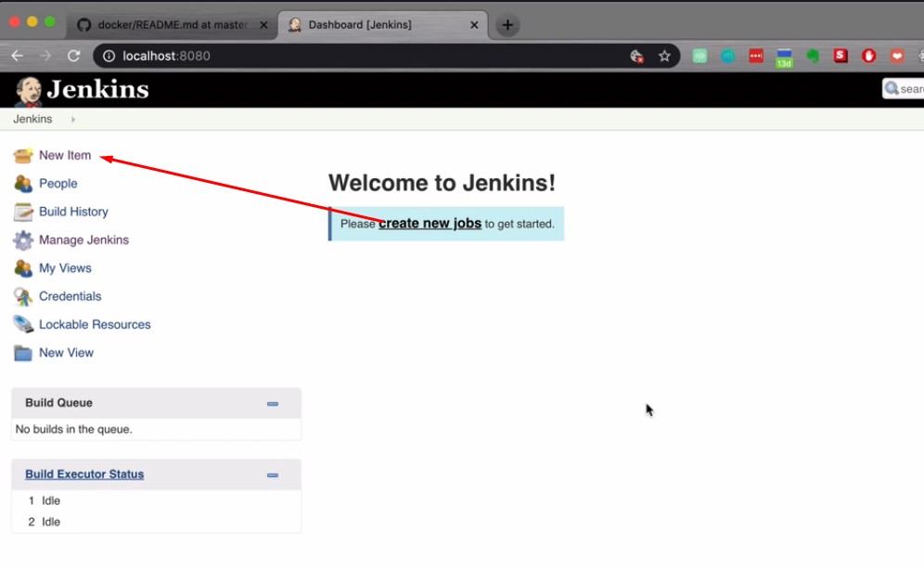Collapse the Build Queue panel

273,403
